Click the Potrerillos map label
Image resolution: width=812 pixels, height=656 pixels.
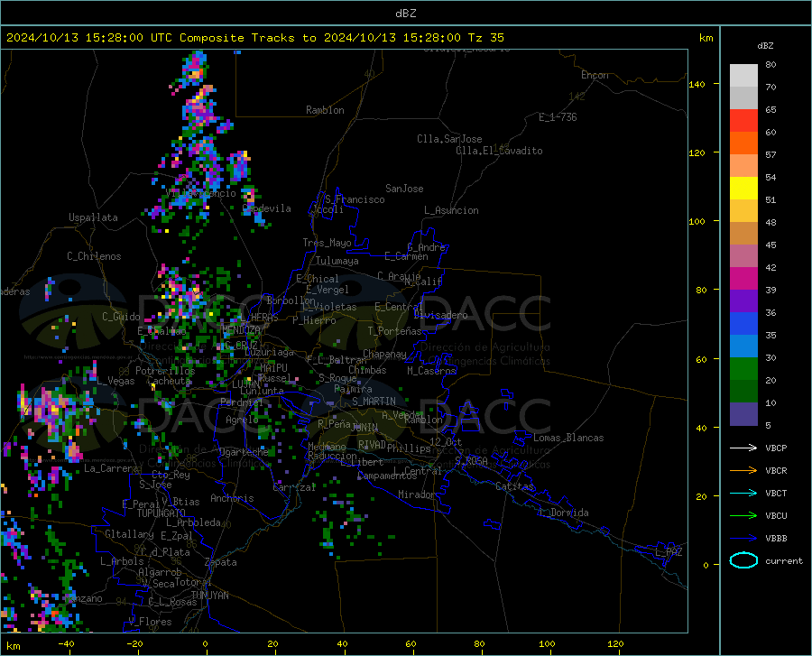tap(165, 371)
